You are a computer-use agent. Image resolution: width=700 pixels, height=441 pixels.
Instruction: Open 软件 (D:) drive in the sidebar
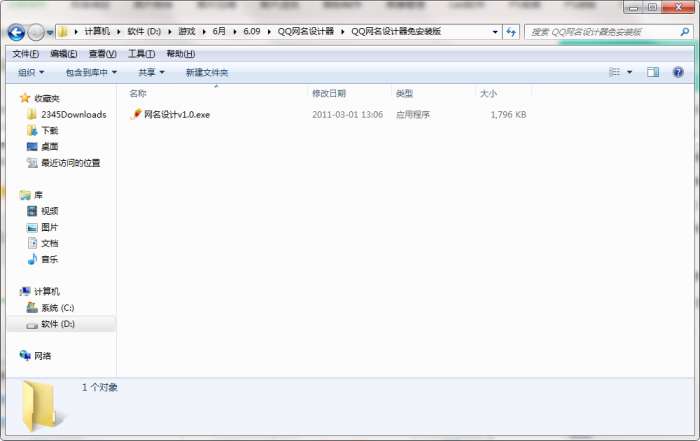coord(58,324)
